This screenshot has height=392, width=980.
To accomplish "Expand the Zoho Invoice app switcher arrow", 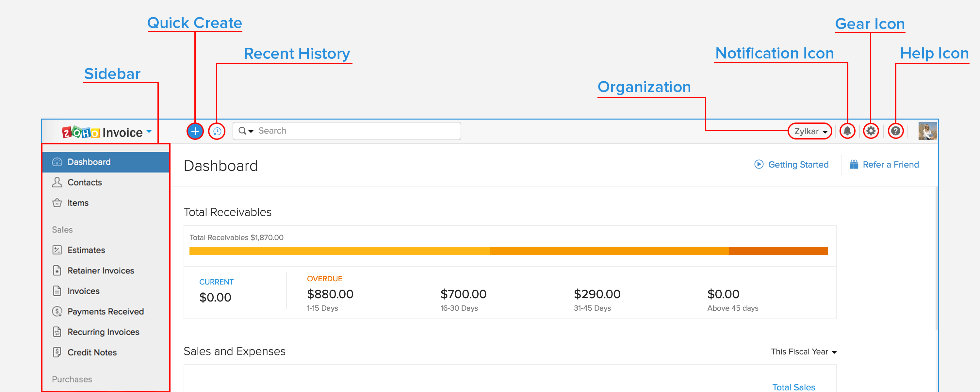I will [149, 132].
